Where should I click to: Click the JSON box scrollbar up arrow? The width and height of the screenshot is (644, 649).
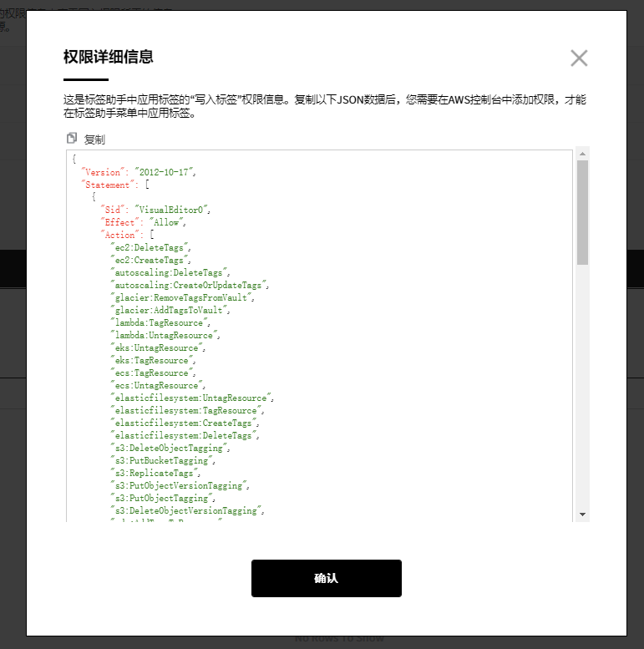coord(582,153)
